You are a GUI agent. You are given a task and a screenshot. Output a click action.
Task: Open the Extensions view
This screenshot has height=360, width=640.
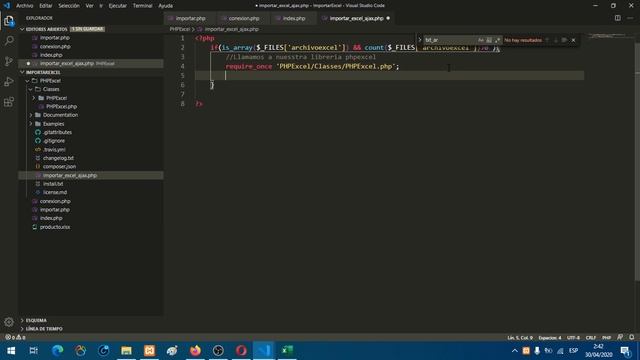coord(9,102)
